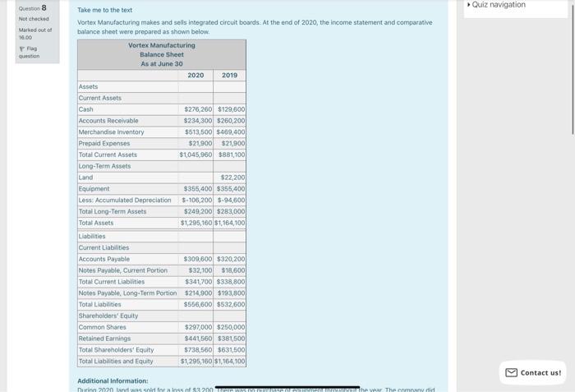
Task: Select the 2020 Total Liabilities value $556,600
Action: click(x=198, y=305)
